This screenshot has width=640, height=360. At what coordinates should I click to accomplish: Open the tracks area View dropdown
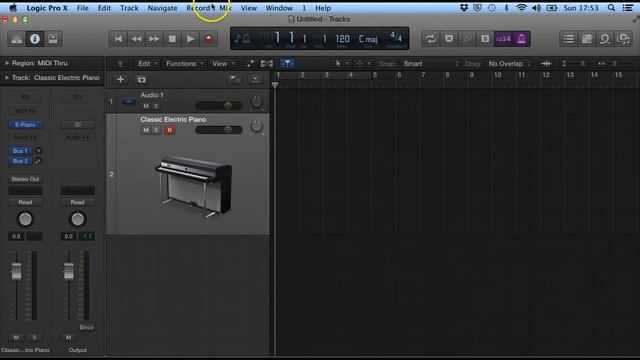pos(223,64)
